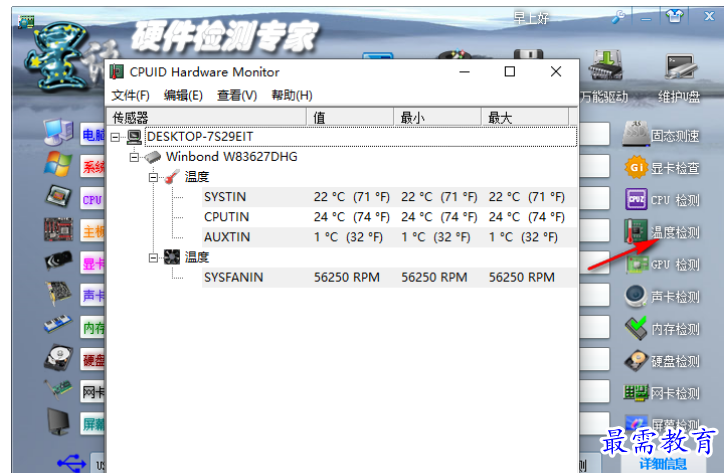This screenshot has height=473, width=724.
Task: Click the fan icon of second group
Action: coord(172,257)
